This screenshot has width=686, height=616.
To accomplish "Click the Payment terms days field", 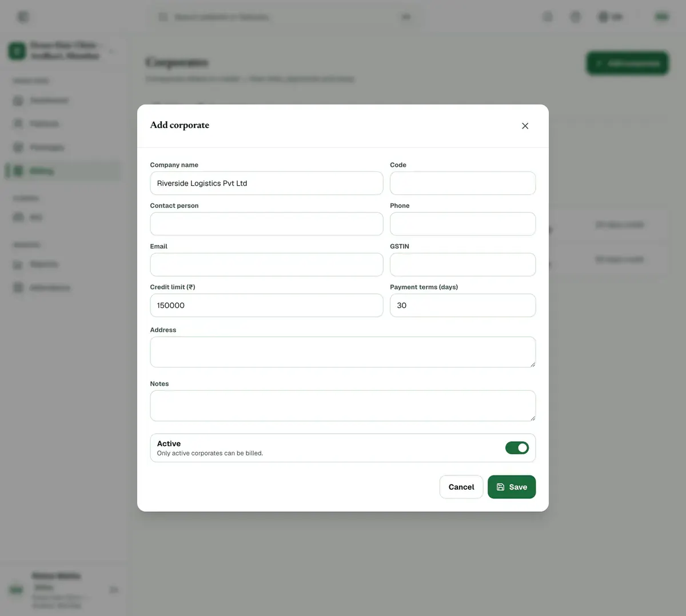I will pos(462,305).
